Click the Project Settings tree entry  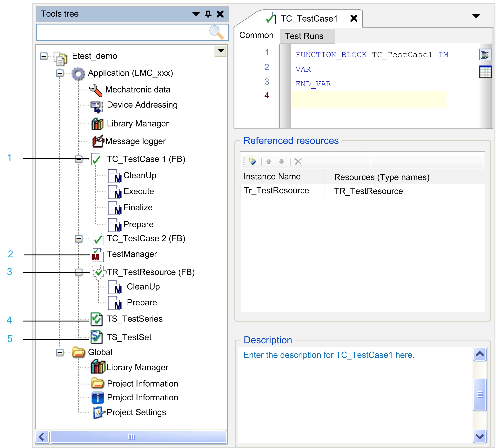coord(136,412)
